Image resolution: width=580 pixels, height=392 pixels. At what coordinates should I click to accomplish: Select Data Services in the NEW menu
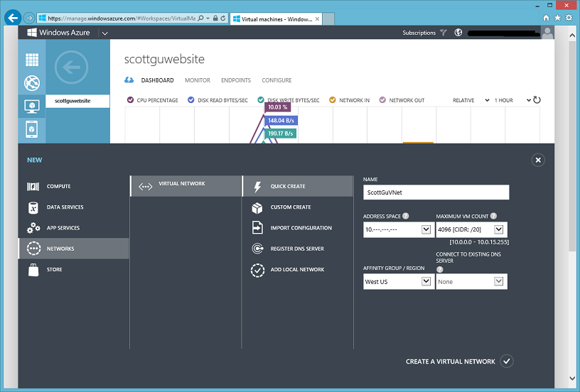[x=74, y=207]
